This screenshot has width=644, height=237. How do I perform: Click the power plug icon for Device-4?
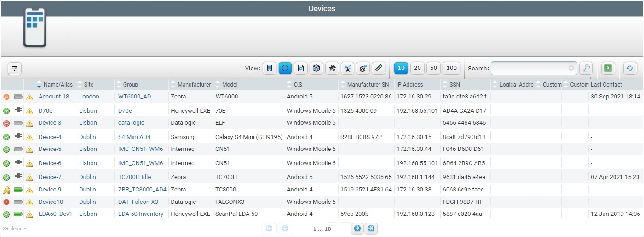coord(18,137)
